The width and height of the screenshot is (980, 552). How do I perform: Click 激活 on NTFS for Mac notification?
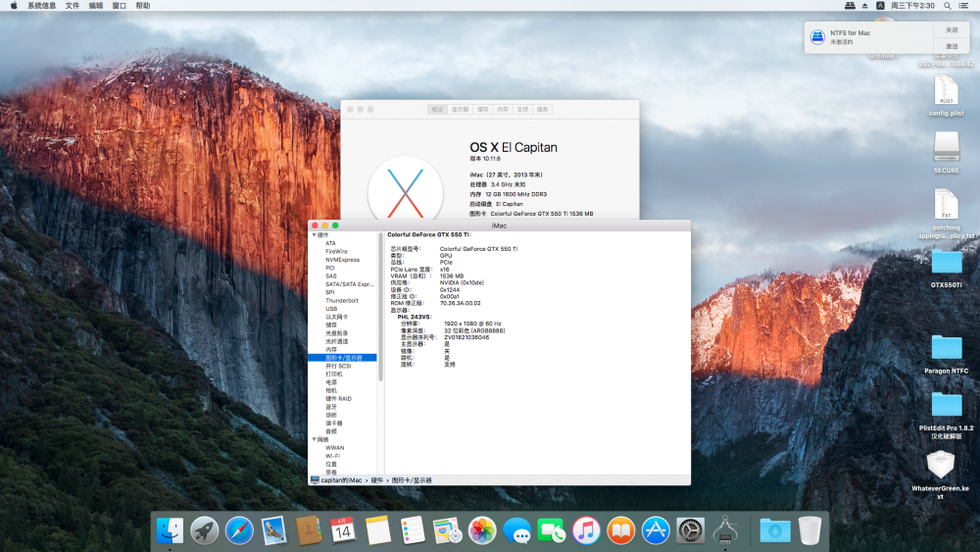(952, 46)
